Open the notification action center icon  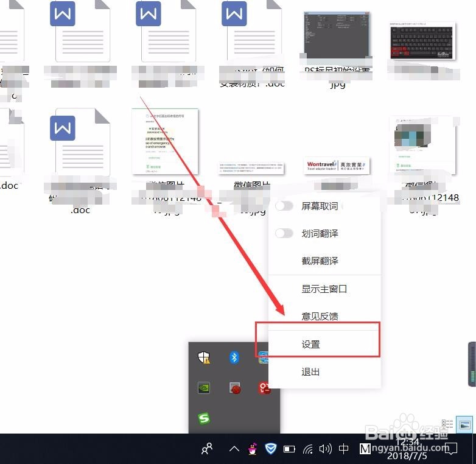click(452, 449)
